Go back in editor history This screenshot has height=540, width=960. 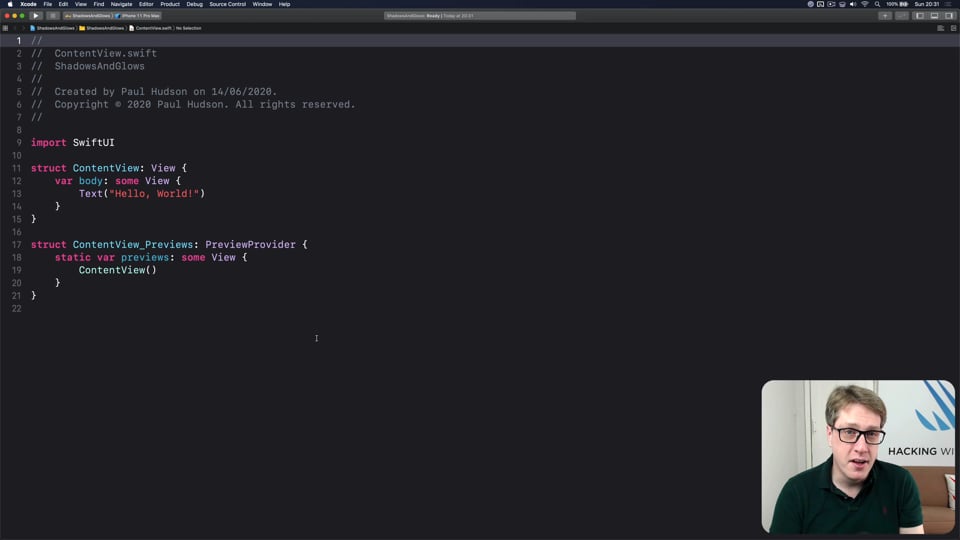point(15,28)
